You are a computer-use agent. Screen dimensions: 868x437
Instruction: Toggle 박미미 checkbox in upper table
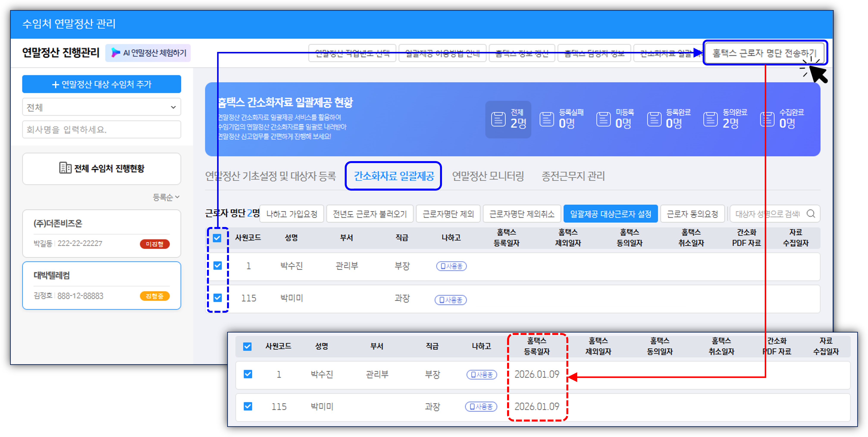click(x=218, y=298)
